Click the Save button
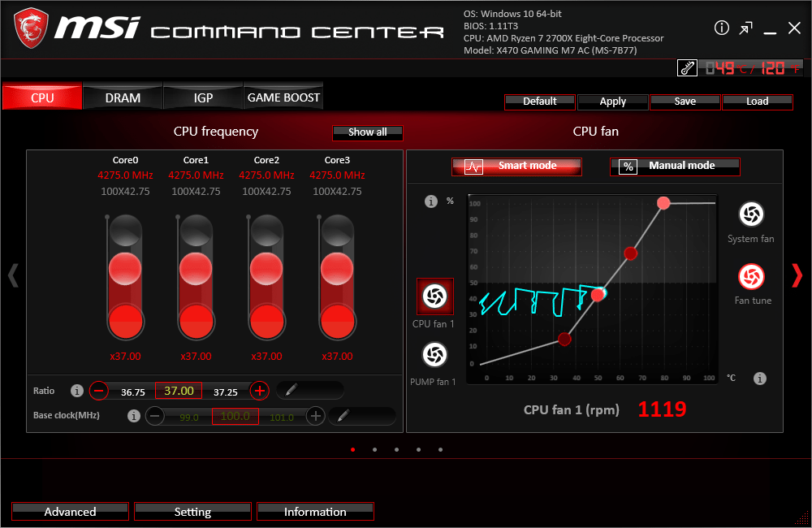This screenshot has height=528, width=812. click(685, 102)
